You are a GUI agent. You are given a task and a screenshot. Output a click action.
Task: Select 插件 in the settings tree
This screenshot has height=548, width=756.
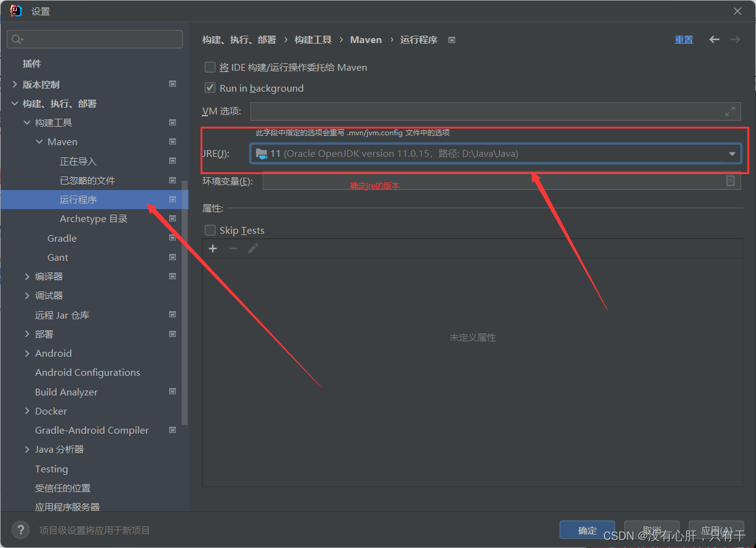pyautogui.click(x=32, y=63)
